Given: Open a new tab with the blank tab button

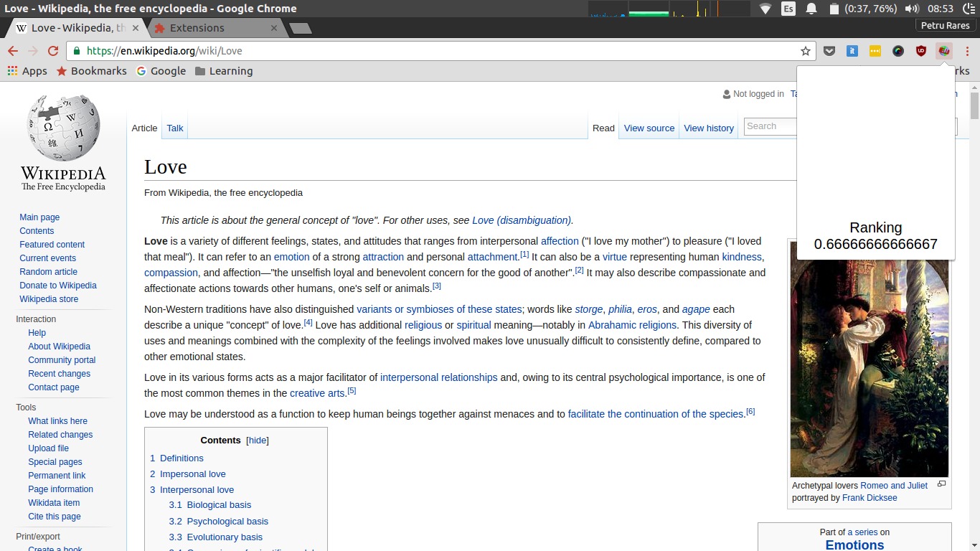Looking at the screenshot, I should tap(300, 28).
